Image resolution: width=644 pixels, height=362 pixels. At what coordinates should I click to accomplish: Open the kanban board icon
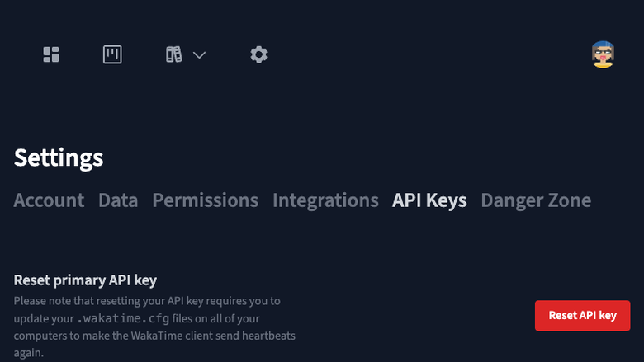pos(112,54)
